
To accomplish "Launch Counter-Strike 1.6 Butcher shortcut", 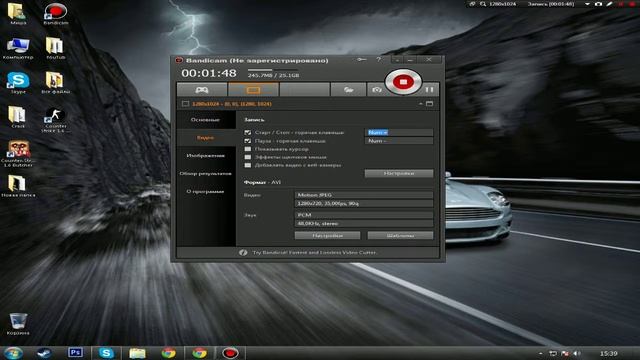I will 18,154.
